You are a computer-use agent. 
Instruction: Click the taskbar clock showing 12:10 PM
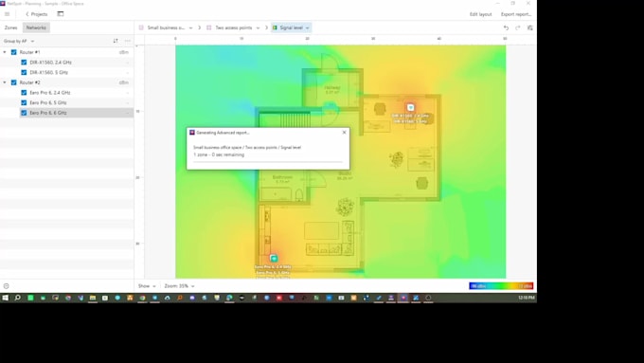click(x=527, y=298)
